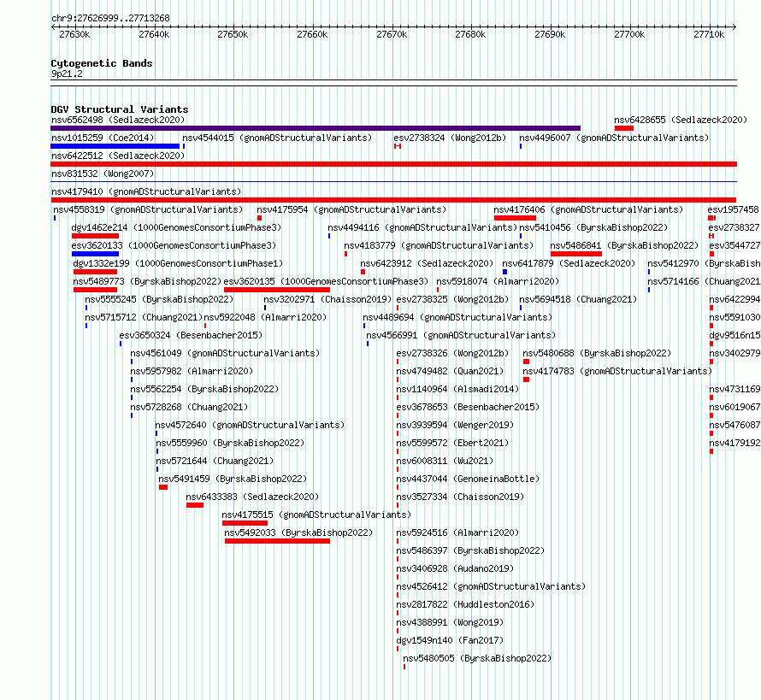Open nsv5410456 (ByrskaBishop2022) label
This screenshot has height=700, width=761.
(x=593, y=227)
